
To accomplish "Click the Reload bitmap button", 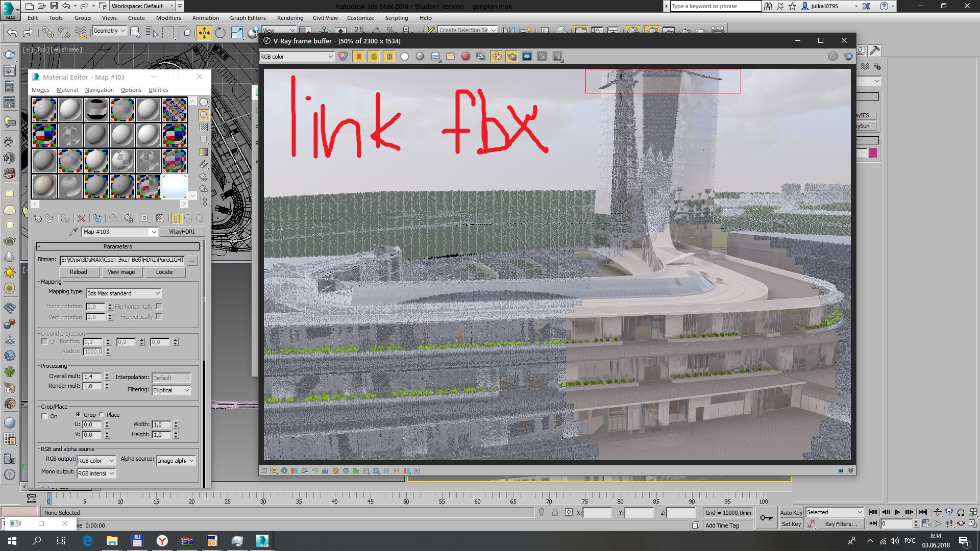I will (x=78, y=272).
